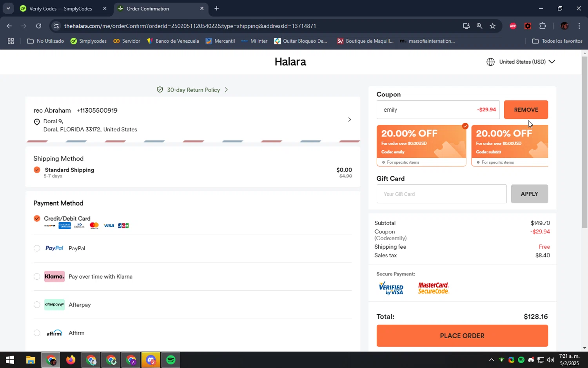Switch to the Verify Codes — SimplyCodes tab
Viewport: 588px width, 368px height.
tap(64, 9)
